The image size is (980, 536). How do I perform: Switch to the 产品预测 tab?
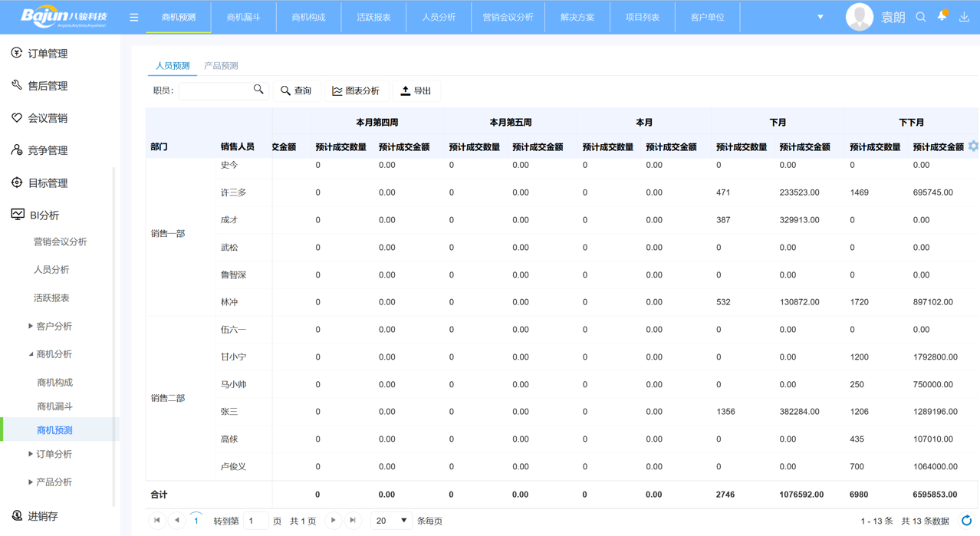coord(221,66)
